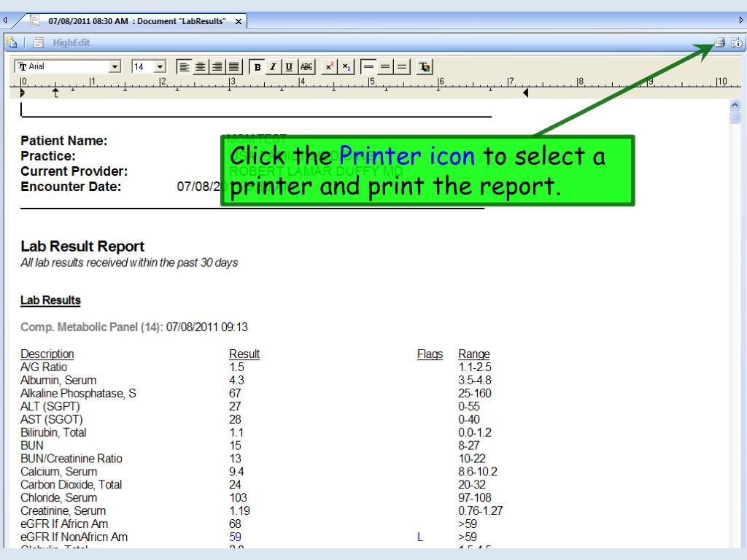Click the right margin marker on ruler

pyautogui.click(x=525, y=93)
